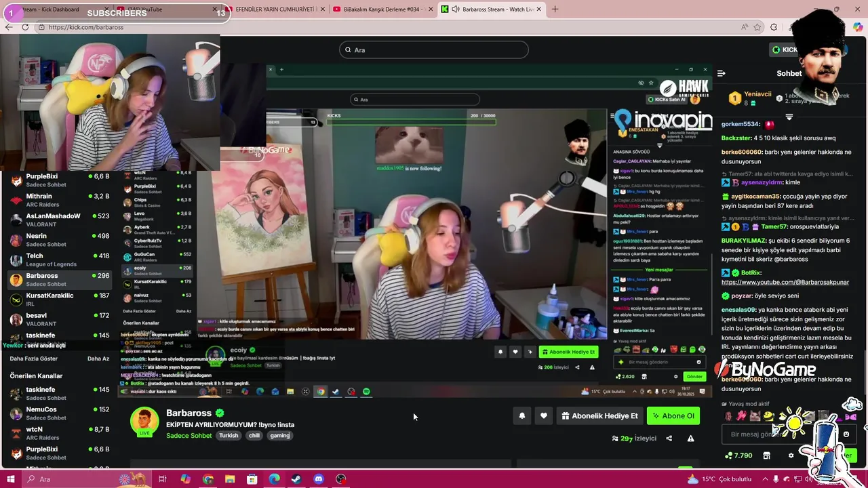Click the gaming tag

pyautogui.click(x=280, y=436)
